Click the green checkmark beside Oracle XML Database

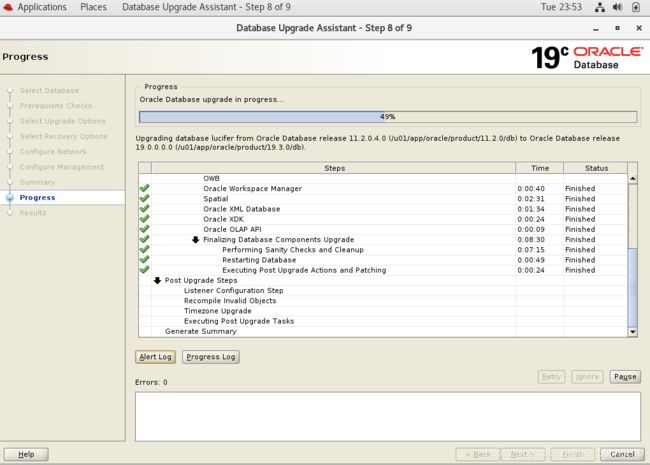144,208
